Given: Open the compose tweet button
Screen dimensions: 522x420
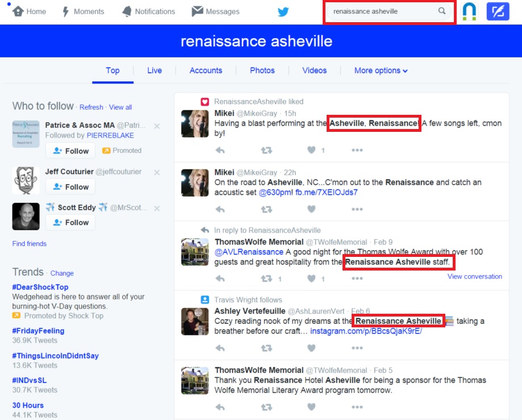Looking at the screenshot, I should click(x=498, y=11).
